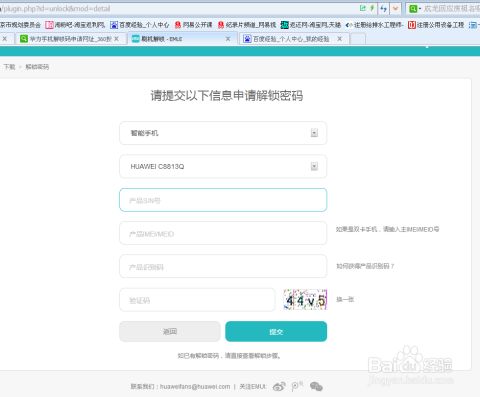Click the 返回 button
The height and width of the screenshot is (397, 480).
click(170, 331)
